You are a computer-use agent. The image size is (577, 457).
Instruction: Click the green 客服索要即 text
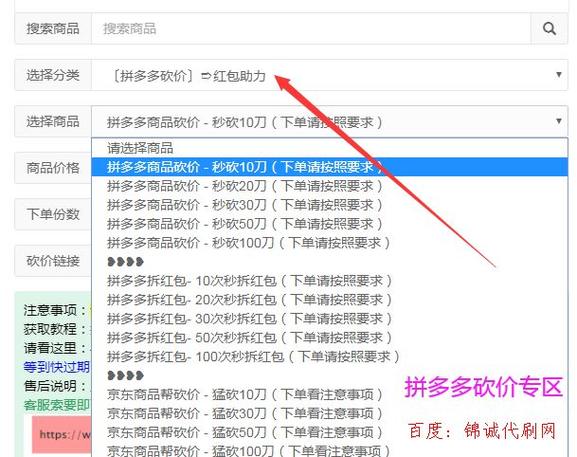point(57,405)
